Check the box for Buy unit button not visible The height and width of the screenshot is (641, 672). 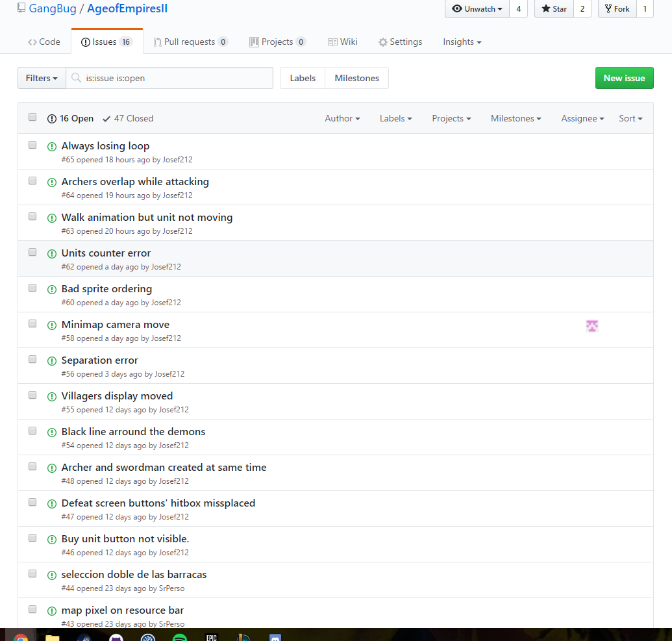32,538
